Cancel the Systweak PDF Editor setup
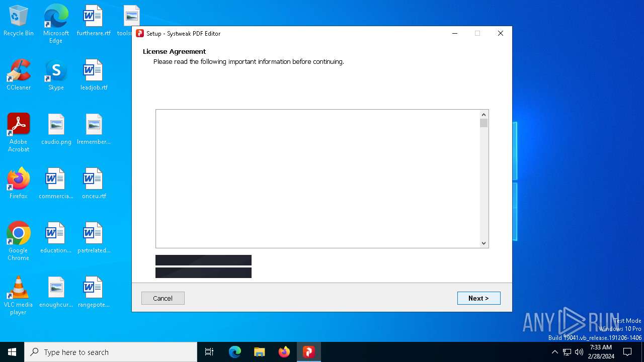This screenshot has width=644, height=362. [x=163, y=298]
